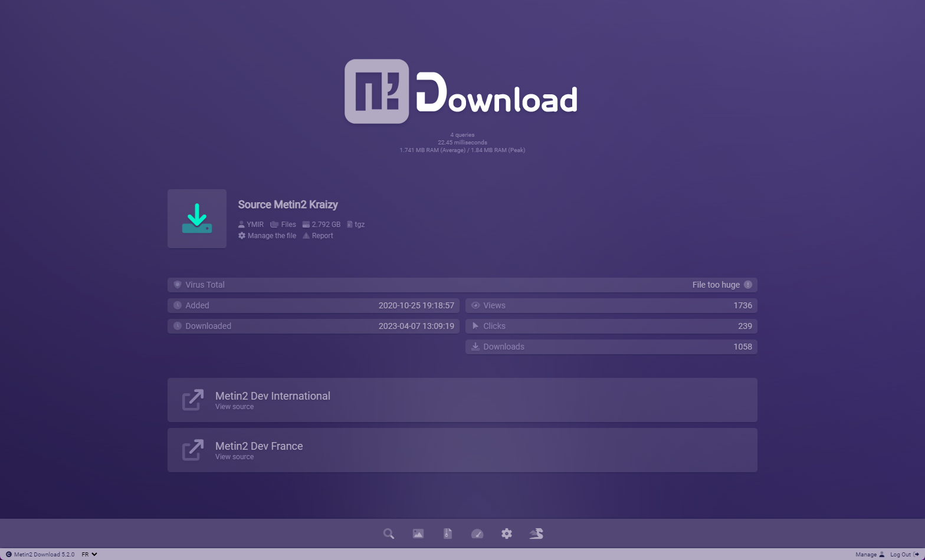Click View source under Metin2 Dev France
The image size is (925, 560).
pyautogui.click(x=234, y=457)
